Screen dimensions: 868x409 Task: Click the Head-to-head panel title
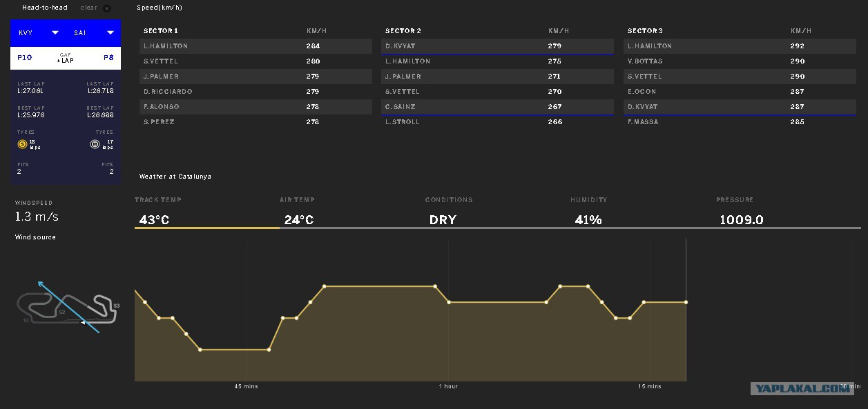tap(45, 8)
